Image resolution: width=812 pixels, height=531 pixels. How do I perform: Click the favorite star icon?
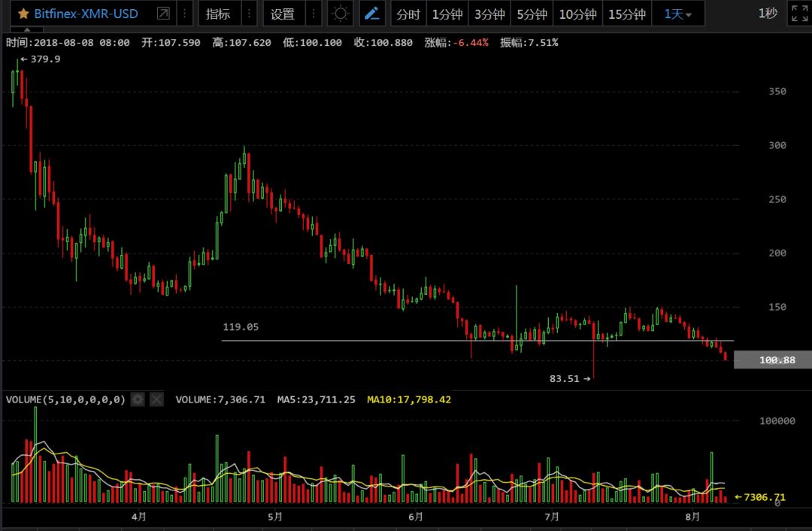point(23,14)
